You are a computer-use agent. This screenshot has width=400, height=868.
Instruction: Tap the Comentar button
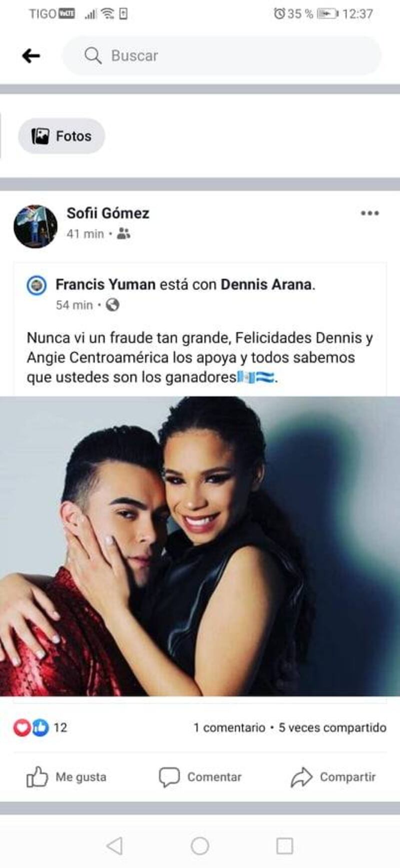pyautogui.click(x=200, y=777)
